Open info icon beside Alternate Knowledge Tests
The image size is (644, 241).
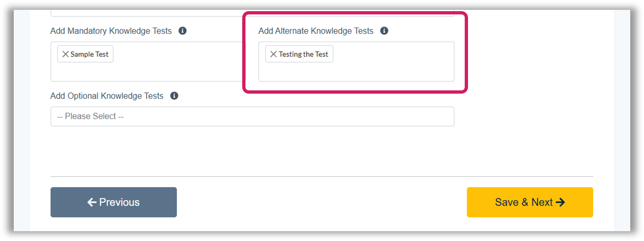(384, 31)
